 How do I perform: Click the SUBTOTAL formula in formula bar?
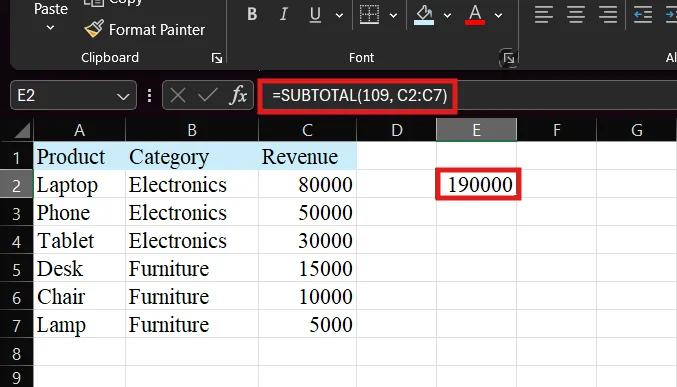click(x=360, y=95)
